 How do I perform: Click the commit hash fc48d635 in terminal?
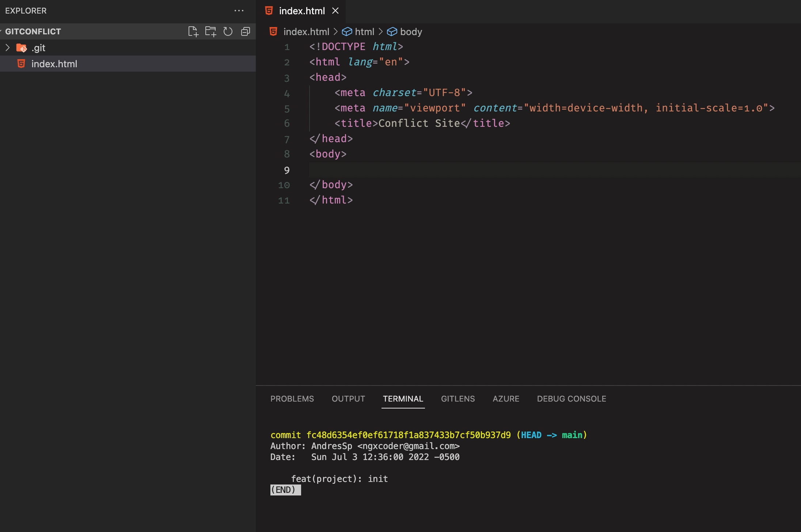click(409, 435)
